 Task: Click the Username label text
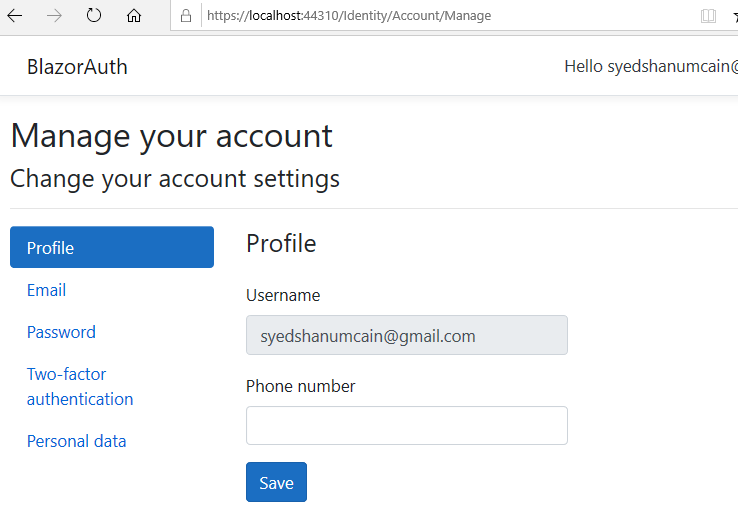[x=283, y=296]
